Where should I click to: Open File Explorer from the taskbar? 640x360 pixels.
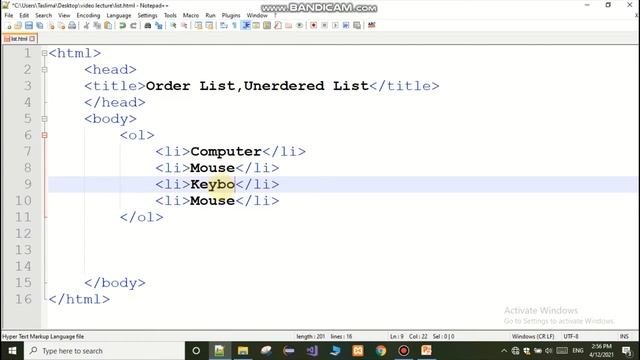tap(243, 351)
